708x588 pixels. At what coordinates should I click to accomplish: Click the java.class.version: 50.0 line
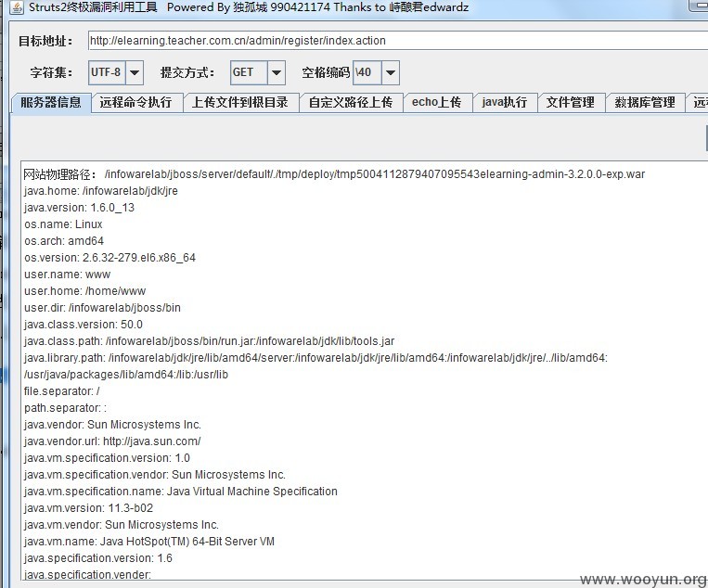pos(84,325)
